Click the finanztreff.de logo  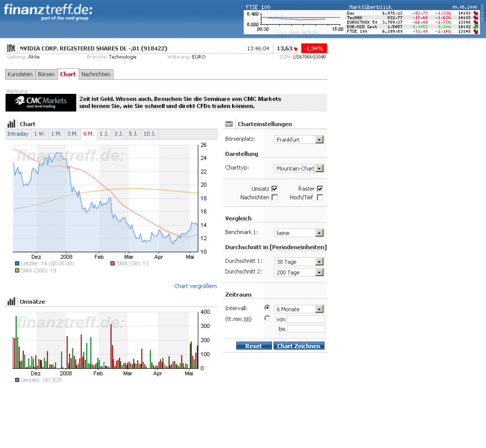48,11
